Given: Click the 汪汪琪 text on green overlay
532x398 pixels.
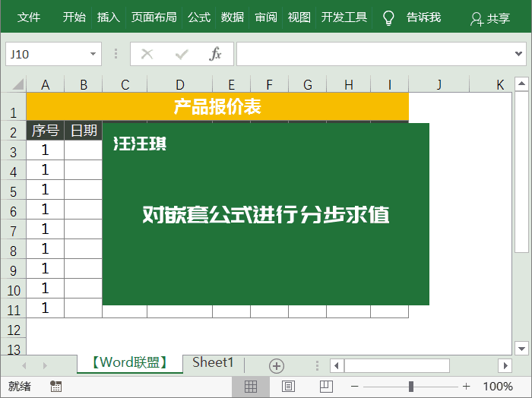Looking at the screenshot, I should 140,144.
